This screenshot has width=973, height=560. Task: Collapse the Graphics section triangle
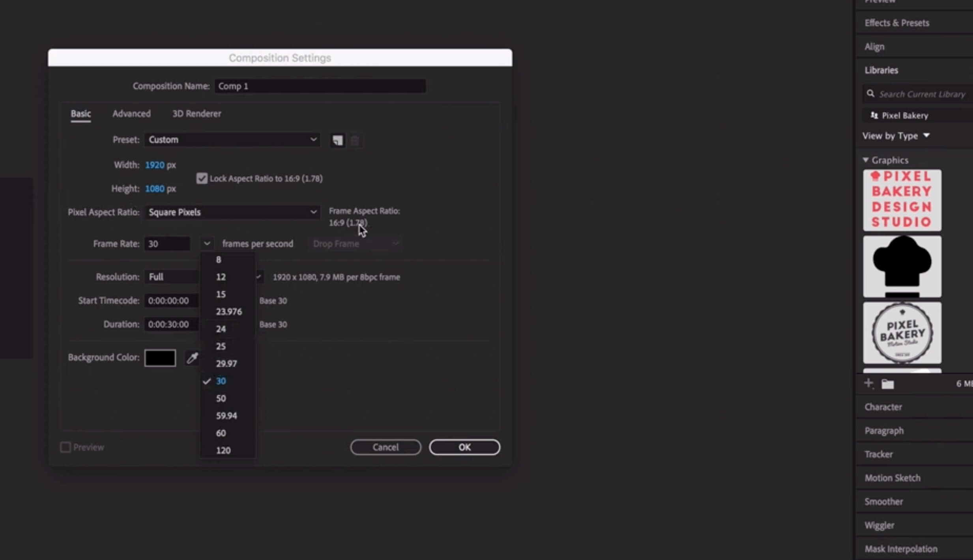(x=866, y=160)
